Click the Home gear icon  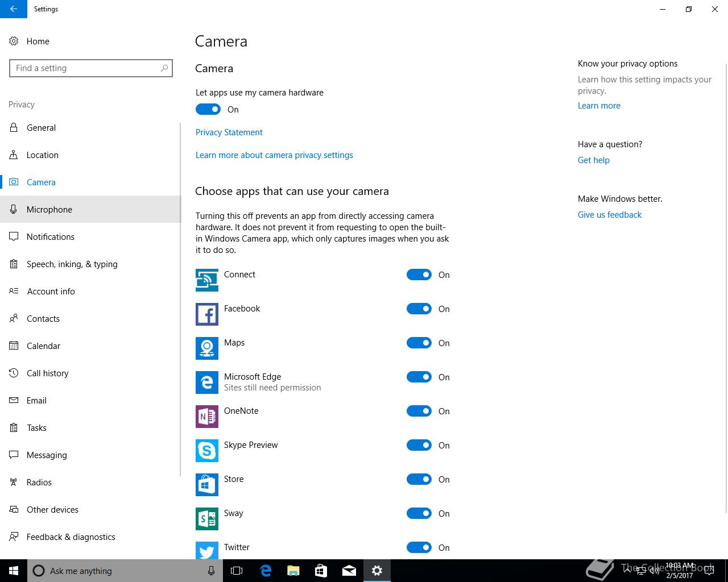pyautogui.click(x=14, y=41)
